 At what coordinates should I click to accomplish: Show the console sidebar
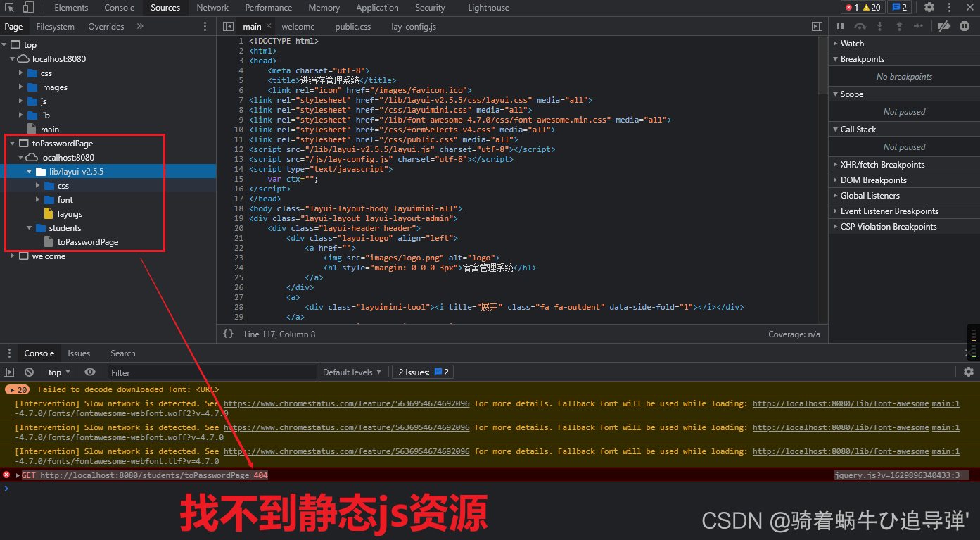click(9, 372)
